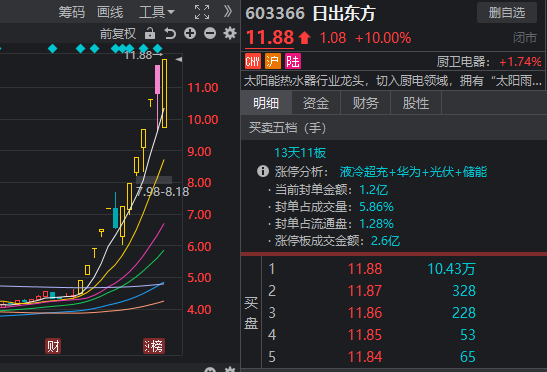Click the 涨停板成交金额 2.6亿 value
The width and height of the screenshot is (547, 372).
(385, 240)
